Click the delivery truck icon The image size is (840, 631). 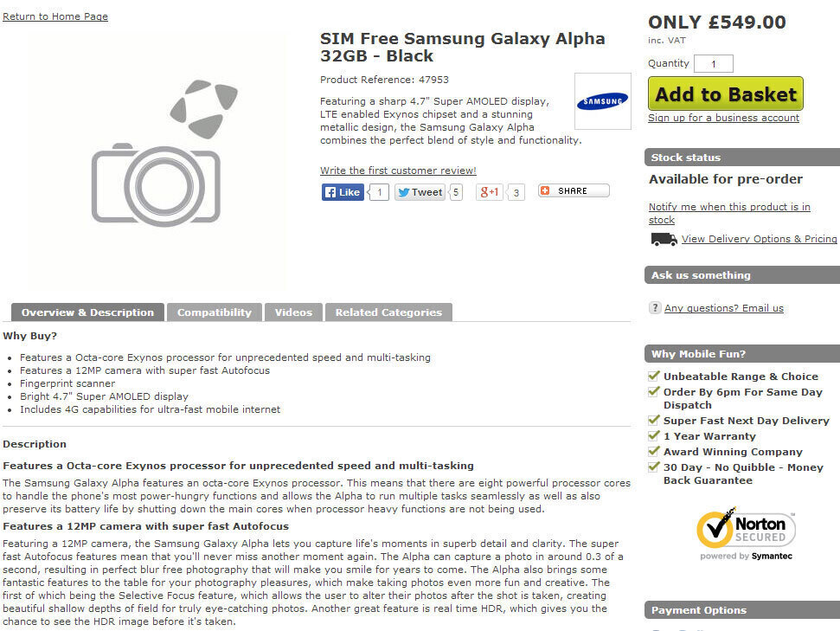pyautogui.click(x=664, y=240)
